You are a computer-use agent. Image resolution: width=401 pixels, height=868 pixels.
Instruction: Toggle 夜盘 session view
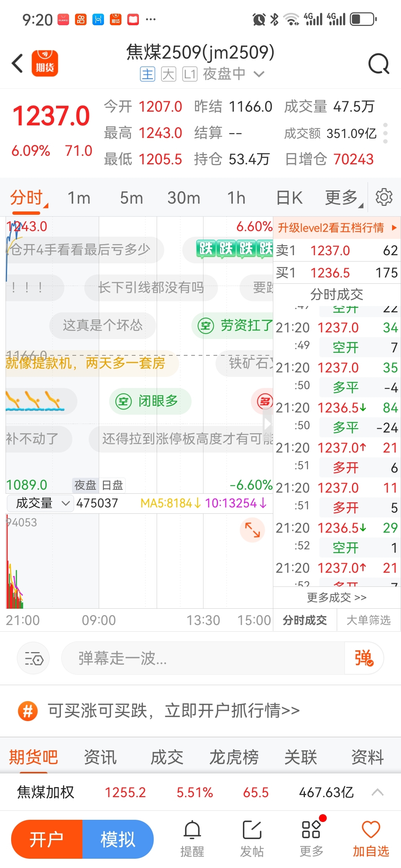(x=85, y=485)
